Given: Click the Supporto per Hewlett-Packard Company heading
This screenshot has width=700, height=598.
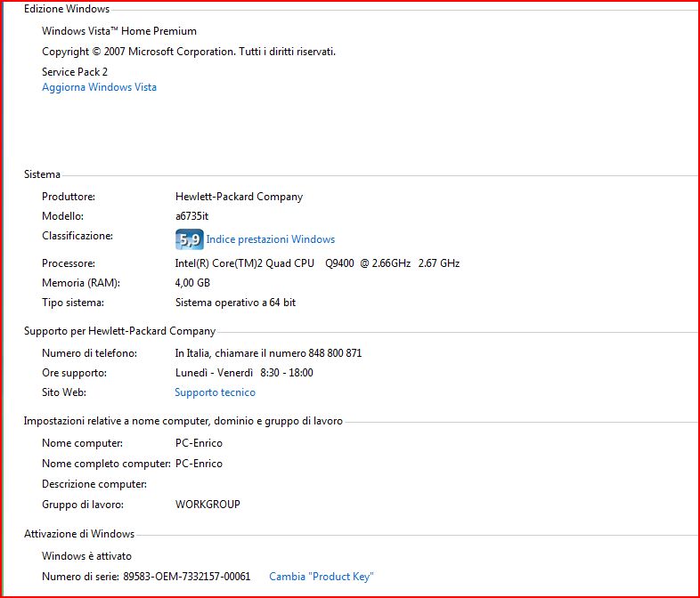Looking at the screenshot, I should [119, 331].
